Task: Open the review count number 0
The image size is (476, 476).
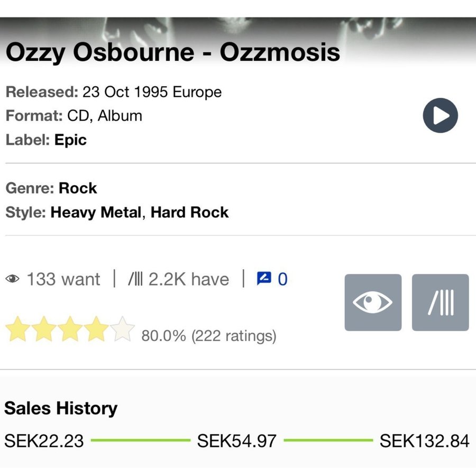Action: pos(282,279)
